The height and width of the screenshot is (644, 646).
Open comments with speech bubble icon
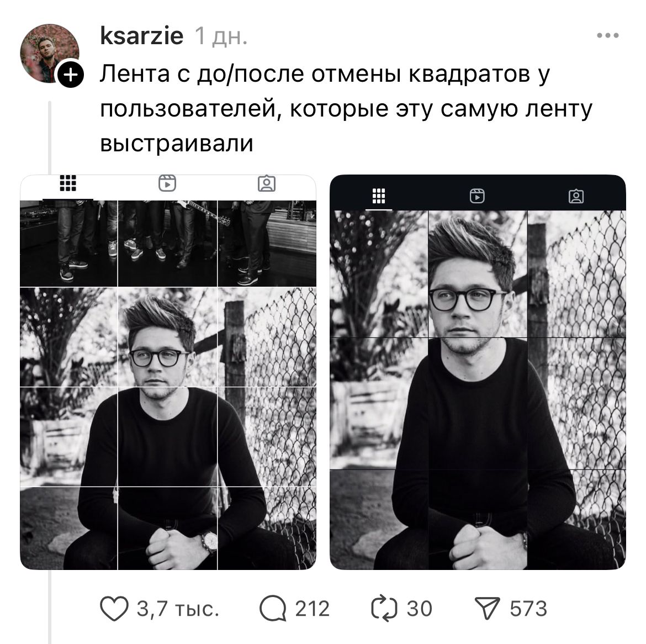273,609
